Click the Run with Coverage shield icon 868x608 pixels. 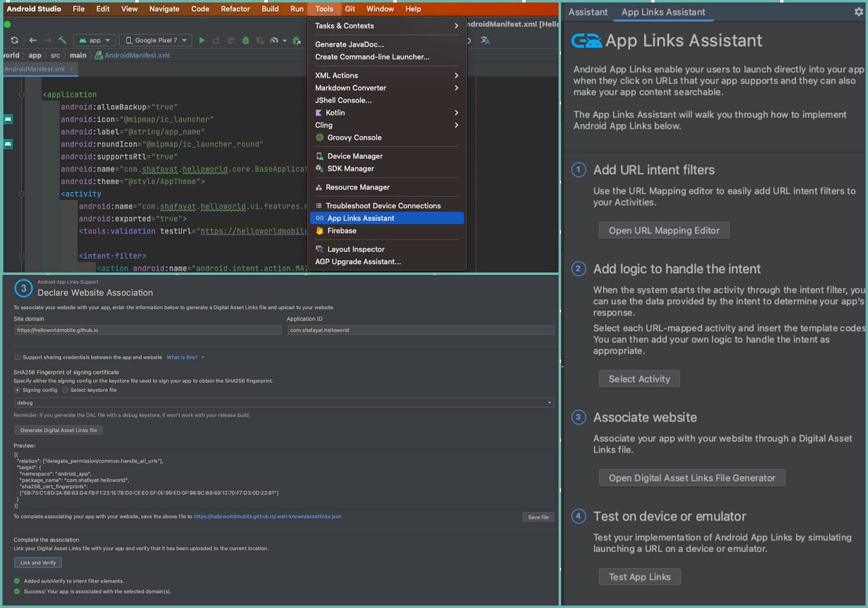click(x=260, y=40)
